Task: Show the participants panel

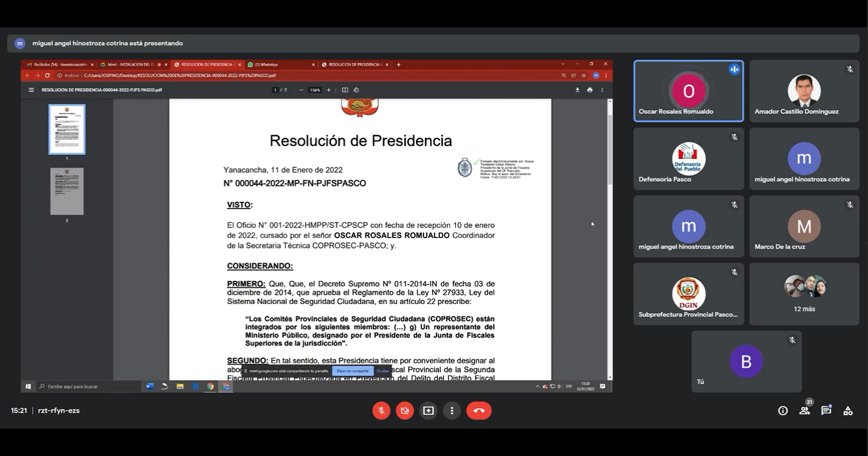Action: pos(805,410)
